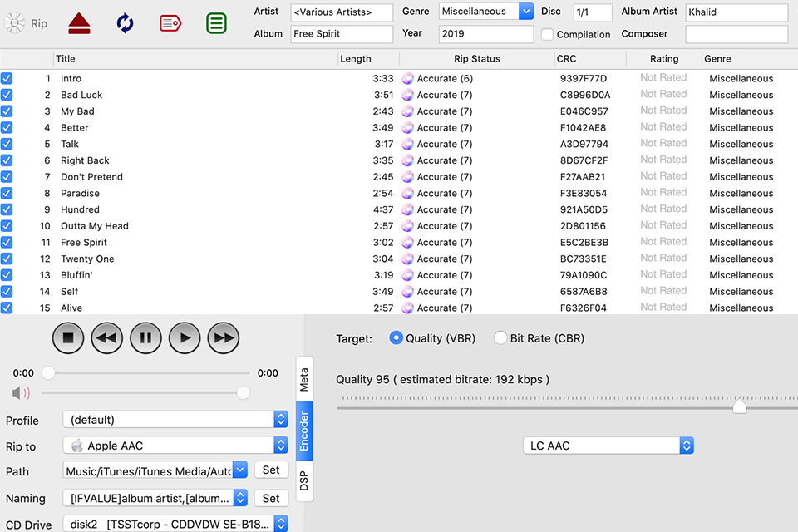Image resolution: width=798 pixels, height=532 pixels.
Task: Click the Set button next to Path
Action: [271, 470]
